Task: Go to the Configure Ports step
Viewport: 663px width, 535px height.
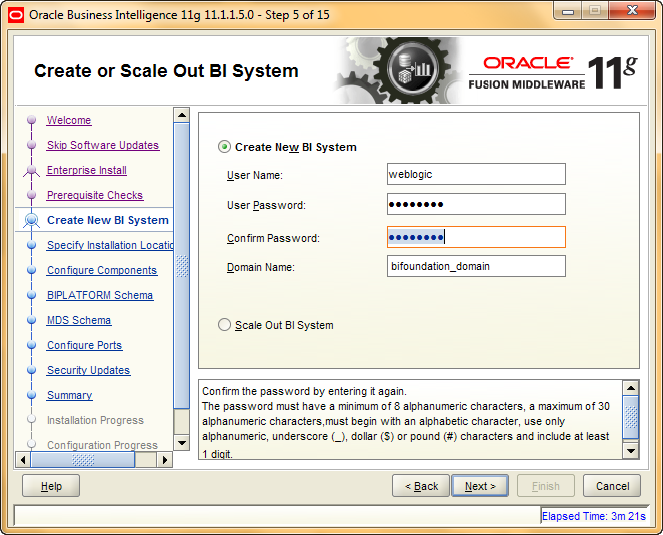Action: click(x=85, y=345)
